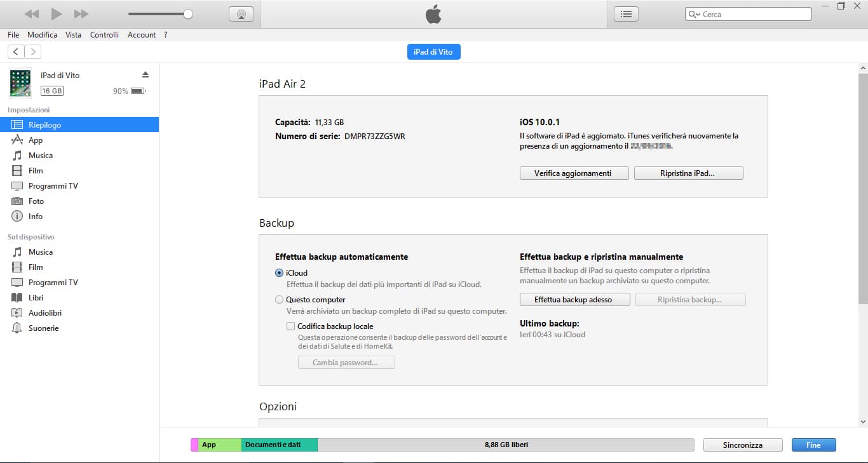Viewport: 868px width, 463px height.
Task: Eject iPad di Vito using eject icon
Action: pos(145,75)
